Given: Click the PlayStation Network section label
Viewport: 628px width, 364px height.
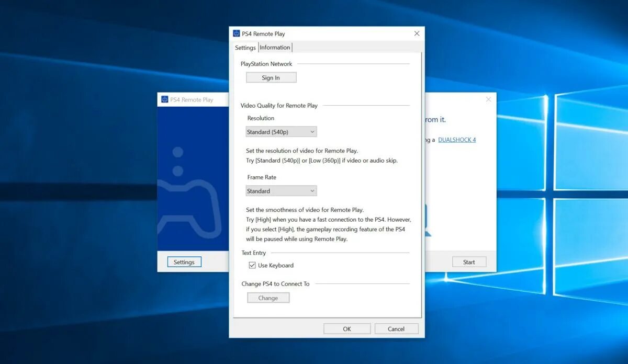Looking at the screenshot, I should coord(266,64).
